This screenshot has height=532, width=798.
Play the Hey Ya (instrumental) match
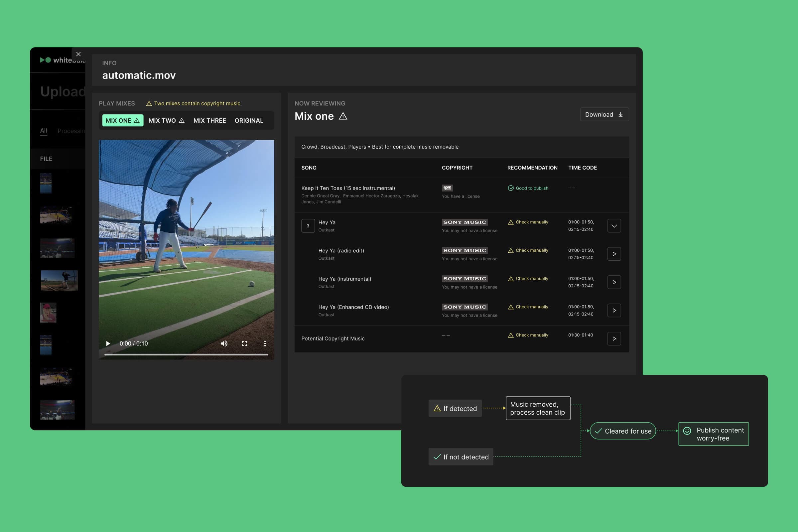(x=614, y=282)
